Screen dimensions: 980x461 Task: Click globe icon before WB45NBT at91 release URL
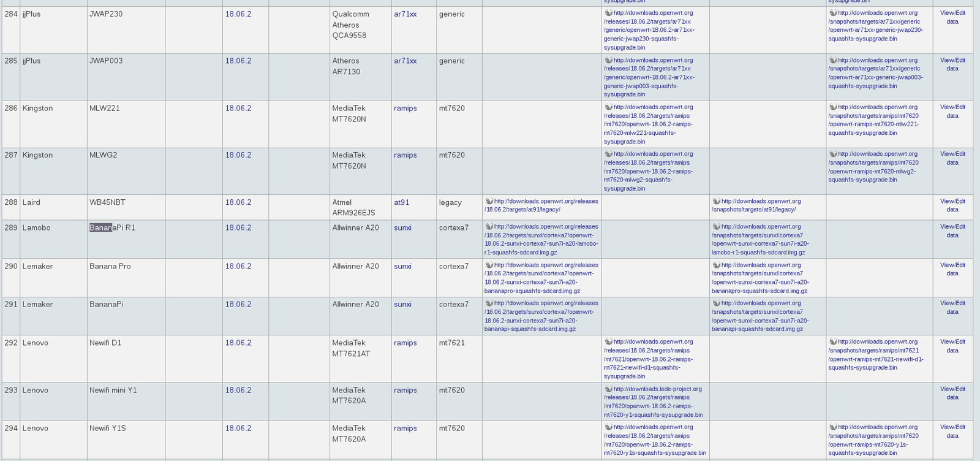[489, 201]
